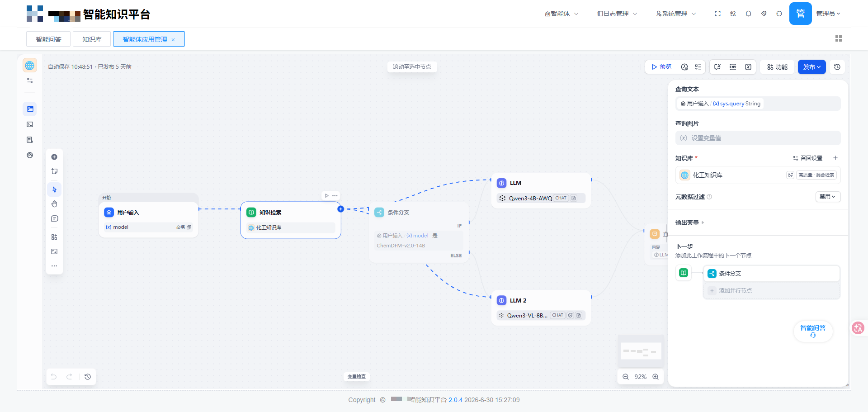Open the ENV environment variables icon

733,67
